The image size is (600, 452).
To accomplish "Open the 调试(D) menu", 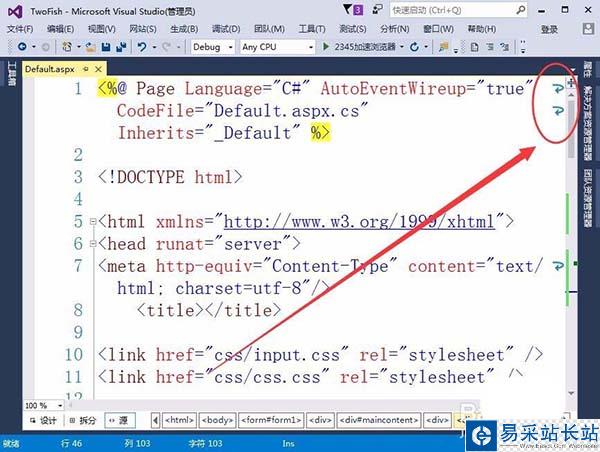I will tap(226, 29).
